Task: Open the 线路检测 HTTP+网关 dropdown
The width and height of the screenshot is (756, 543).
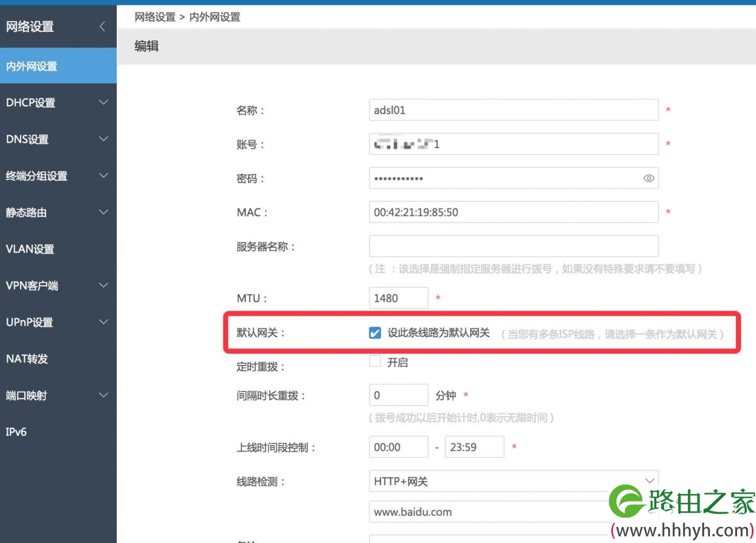Action: (513, 481)
